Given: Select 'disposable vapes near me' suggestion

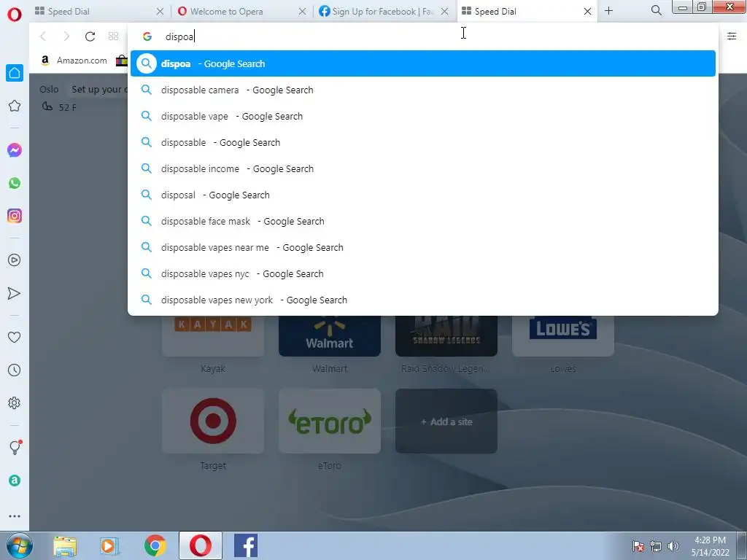Looking at the screenshot, I should 423,247.
